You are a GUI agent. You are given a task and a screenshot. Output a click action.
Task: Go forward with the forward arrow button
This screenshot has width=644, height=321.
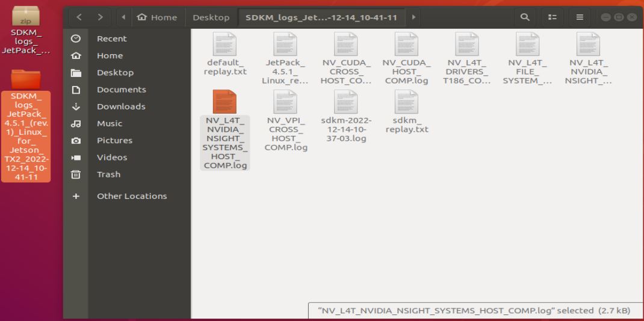pyautogui.click(x=101, y=17)
